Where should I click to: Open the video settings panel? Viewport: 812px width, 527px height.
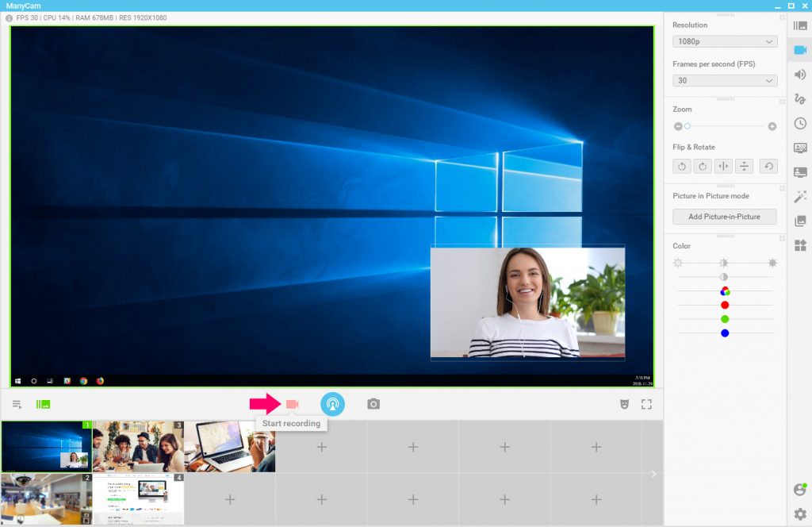[x=800, y=50]
